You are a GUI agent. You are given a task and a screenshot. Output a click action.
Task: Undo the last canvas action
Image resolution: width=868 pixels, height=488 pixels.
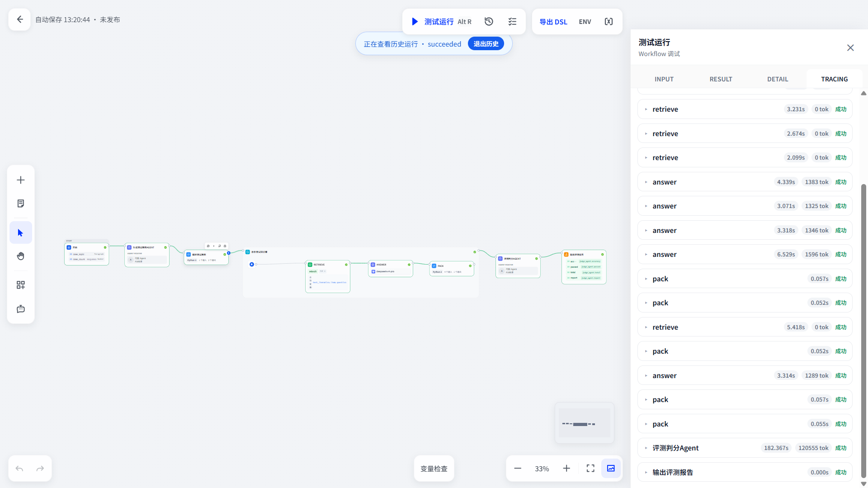point(19,469)
